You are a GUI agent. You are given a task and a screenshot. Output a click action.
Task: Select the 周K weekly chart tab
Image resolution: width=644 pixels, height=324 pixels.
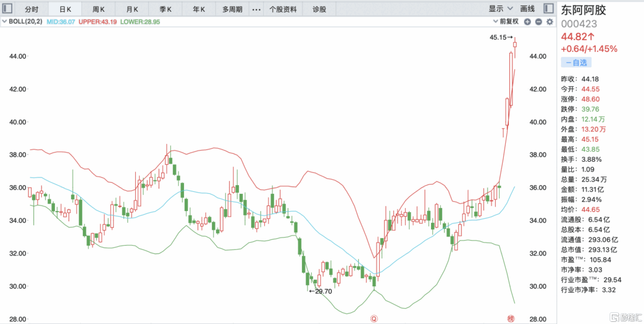tap(98, 10)
